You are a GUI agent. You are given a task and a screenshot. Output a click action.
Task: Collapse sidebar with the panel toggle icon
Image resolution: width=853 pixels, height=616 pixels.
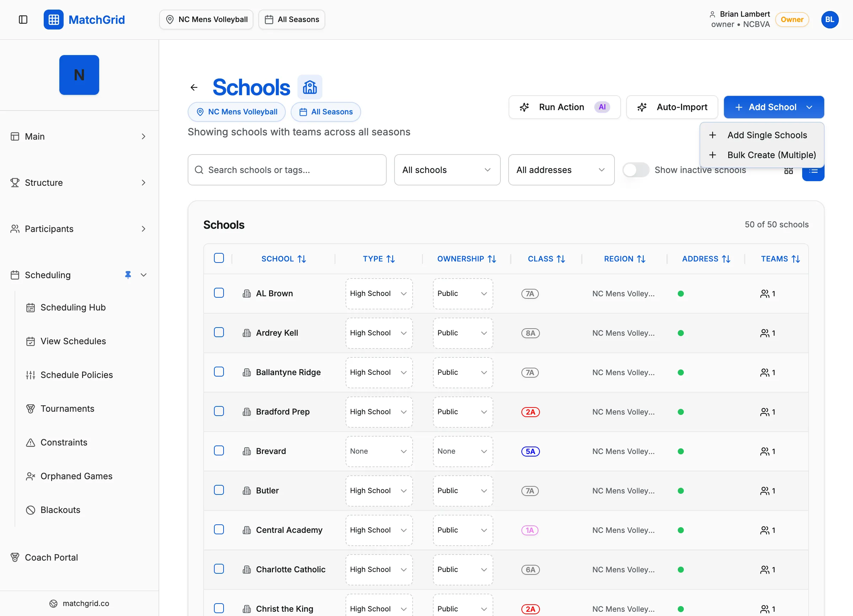click(23, 20)
